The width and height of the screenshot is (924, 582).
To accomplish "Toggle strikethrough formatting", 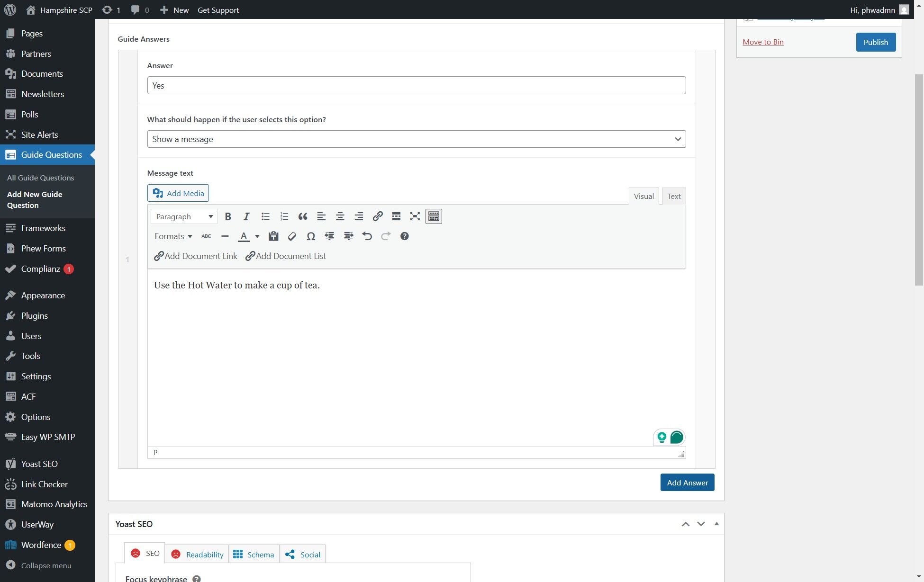I will pos(206,236).
